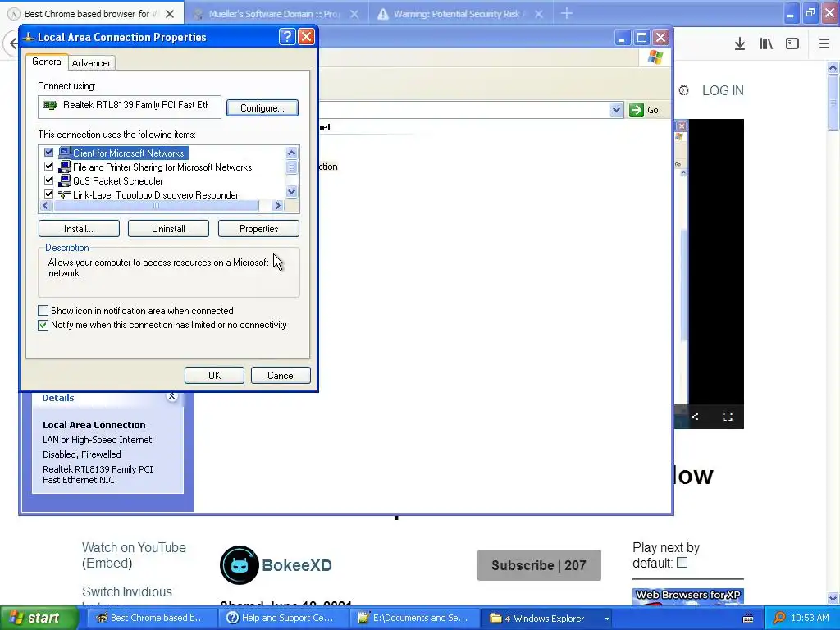Click items list right scroll arrow
The image size is (840, 630).
(277, 206)
